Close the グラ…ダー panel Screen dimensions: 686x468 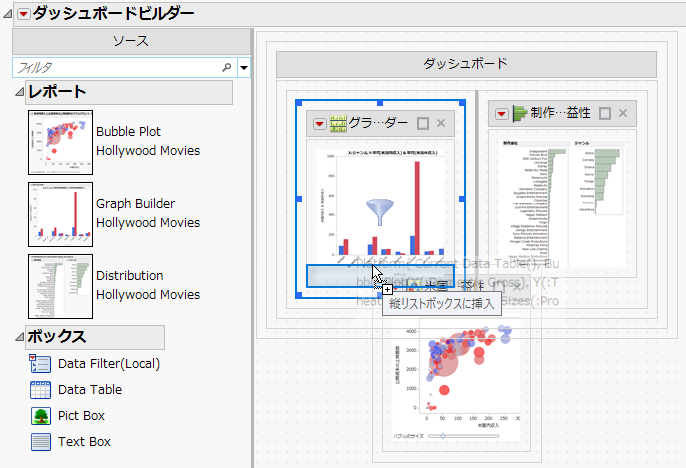(x=441, y=123)
